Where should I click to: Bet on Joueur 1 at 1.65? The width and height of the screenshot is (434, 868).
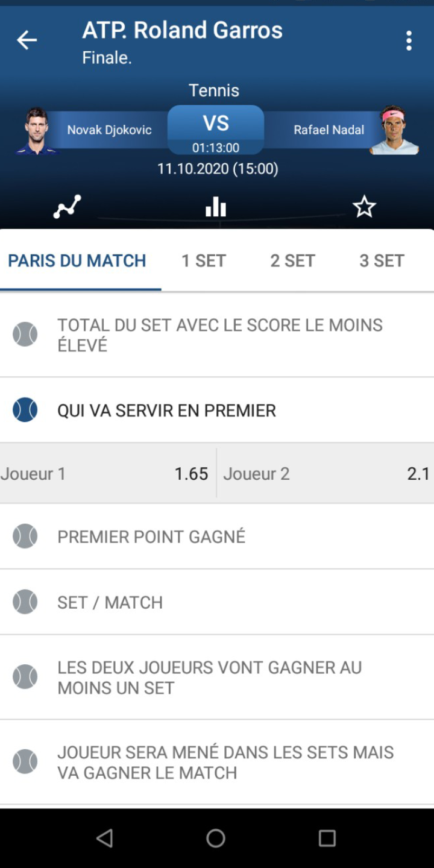point(107,474)
